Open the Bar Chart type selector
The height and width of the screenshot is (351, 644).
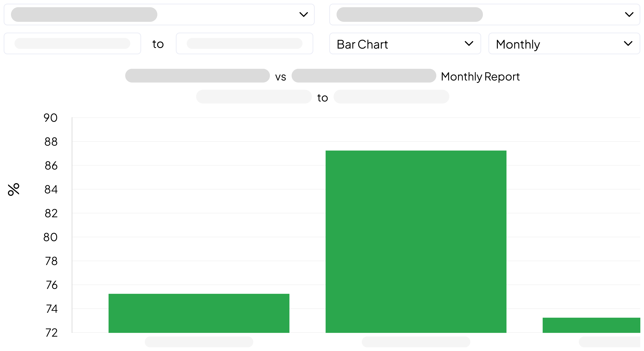click(x=405, y=44)
